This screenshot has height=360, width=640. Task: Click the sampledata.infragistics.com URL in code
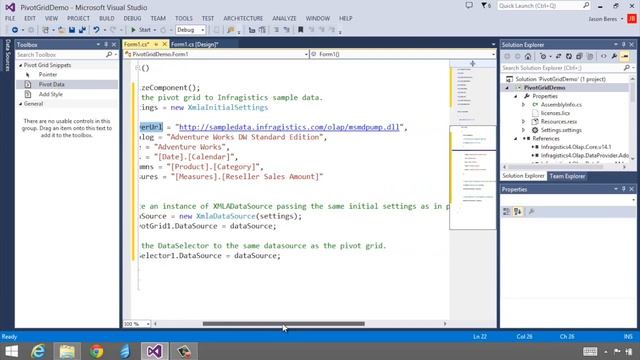[289, 127]
